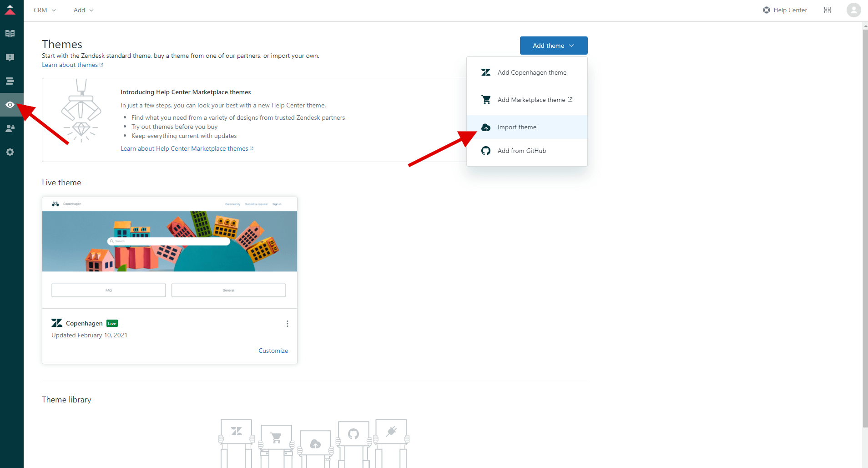The image size is (868, 468).
Task: Click the Help Center lifebuoy icon
Action: point(767,10)
